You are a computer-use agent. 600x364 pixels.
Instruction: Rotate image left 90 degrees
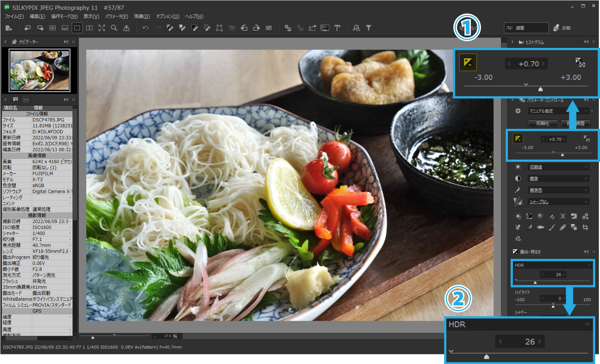pos(244,28)
